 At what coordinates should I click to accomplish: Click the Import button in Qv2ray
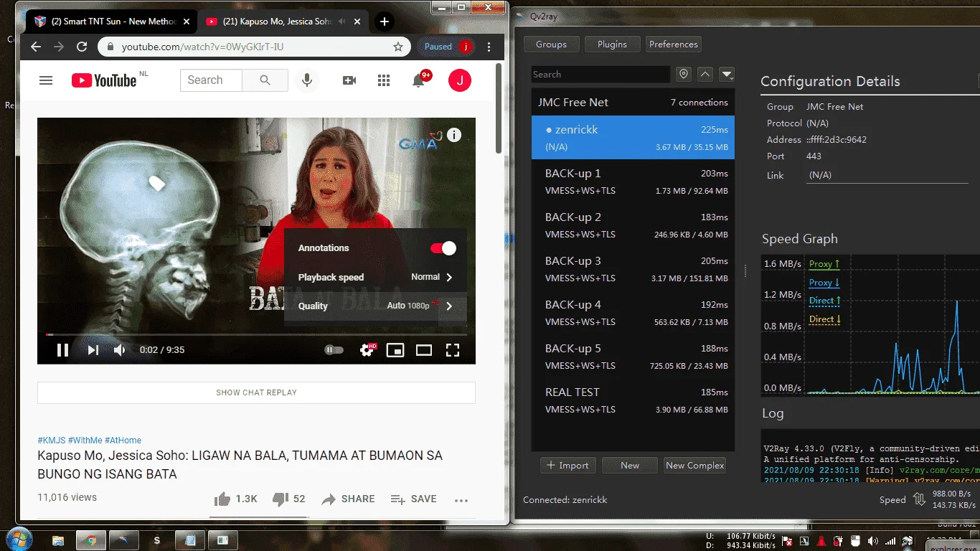pyautogui.click(x=567, y=466)
